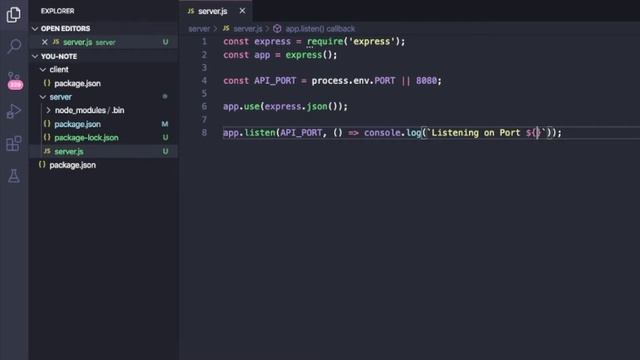Click line number 8 in gutter
This screenshot has height=360, width=640.
(204, 133)
